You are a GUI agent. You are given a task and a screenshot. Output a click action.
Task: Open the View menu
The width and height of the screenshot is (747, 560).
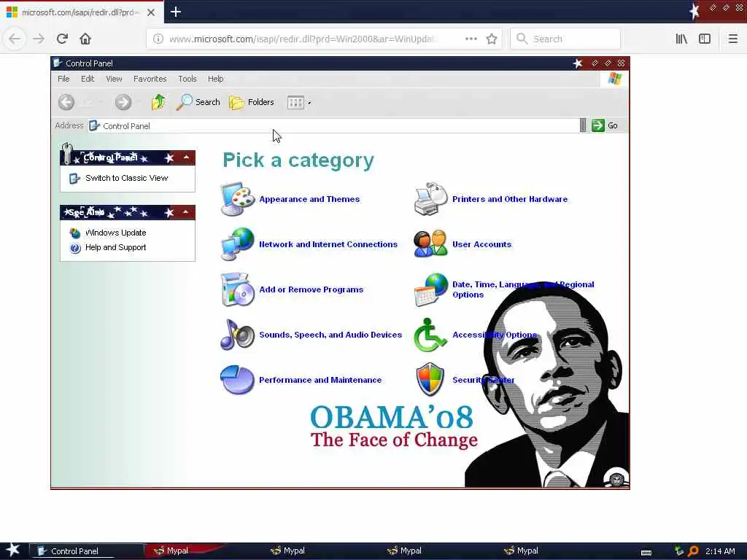coord(114,79)
